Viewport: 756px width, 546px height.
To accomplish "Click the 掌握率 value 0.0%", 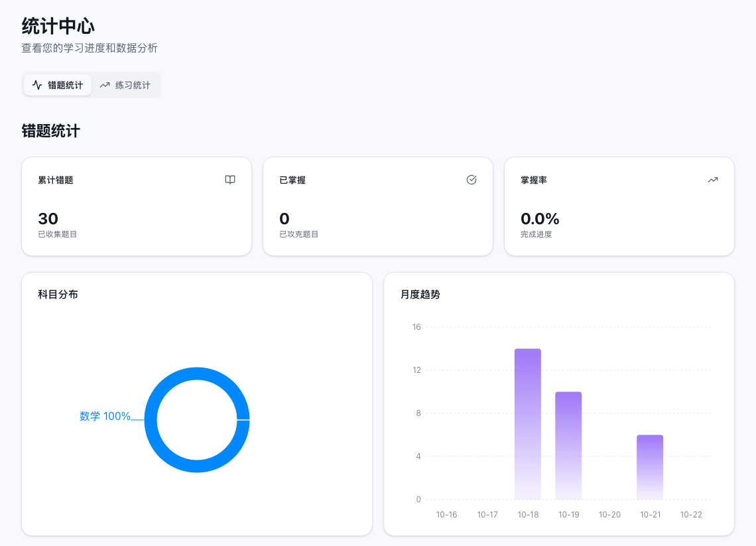I will [540, 219].
